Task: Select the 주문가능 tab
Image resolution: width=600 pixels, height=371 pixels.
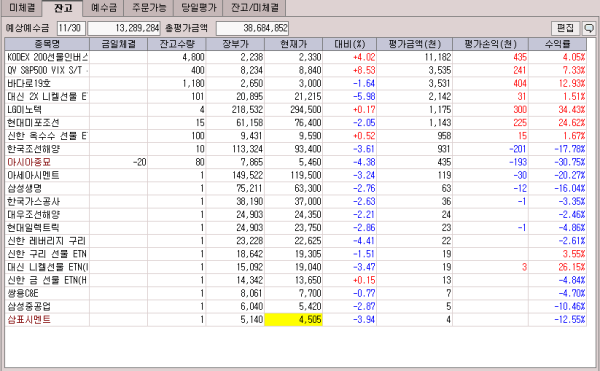Action: 149,7
